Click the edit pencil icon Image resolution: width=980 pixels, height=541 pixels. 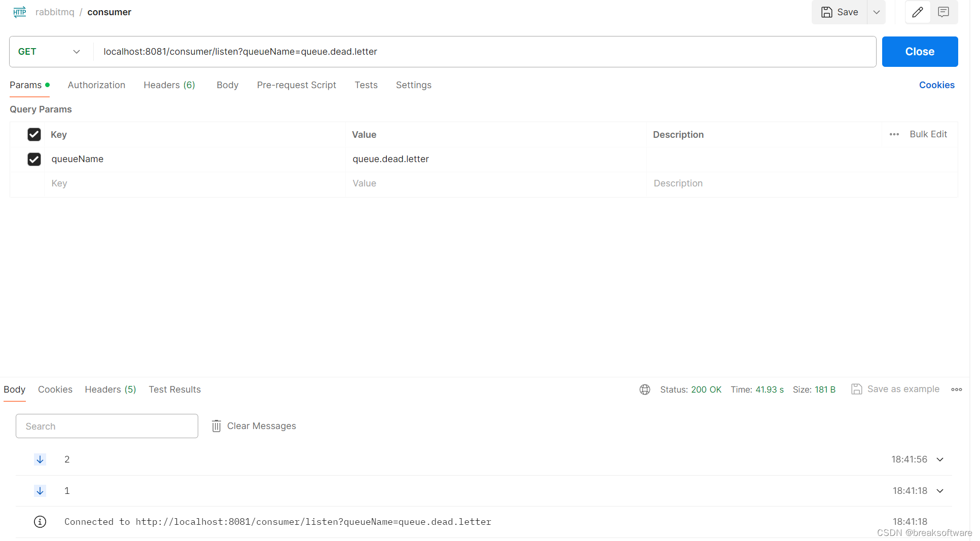pyautogui.click(x=918, y=12)
